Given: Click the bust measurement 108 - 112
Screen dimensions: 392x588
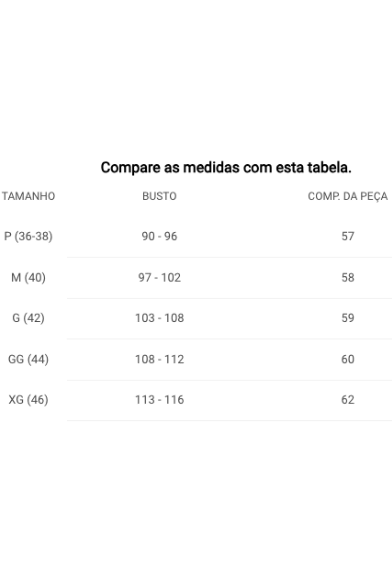Looking at the screenshot, I should pos(160,359).
